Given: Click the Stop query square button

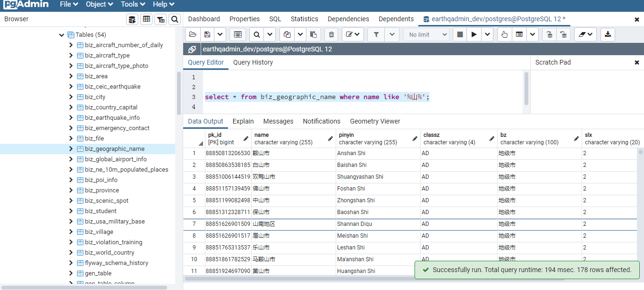Looking at the screenshot, I should 460,34.
